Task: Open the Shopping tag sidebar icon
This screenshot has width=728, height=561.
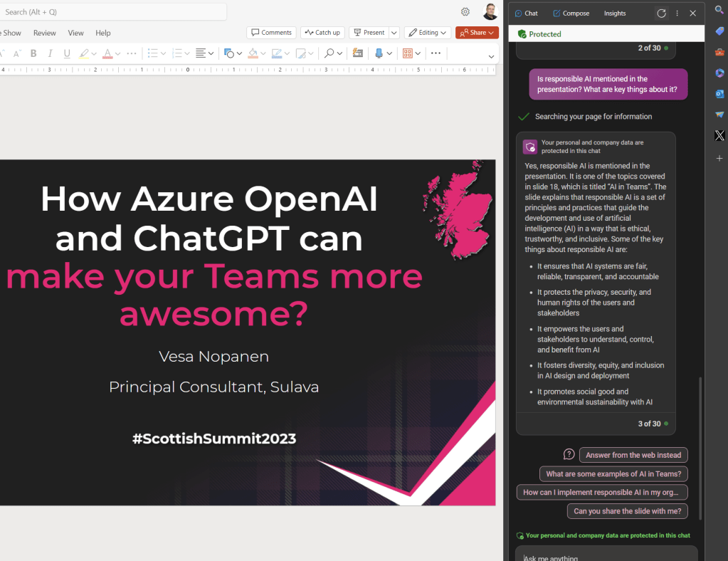Action: 719,31
